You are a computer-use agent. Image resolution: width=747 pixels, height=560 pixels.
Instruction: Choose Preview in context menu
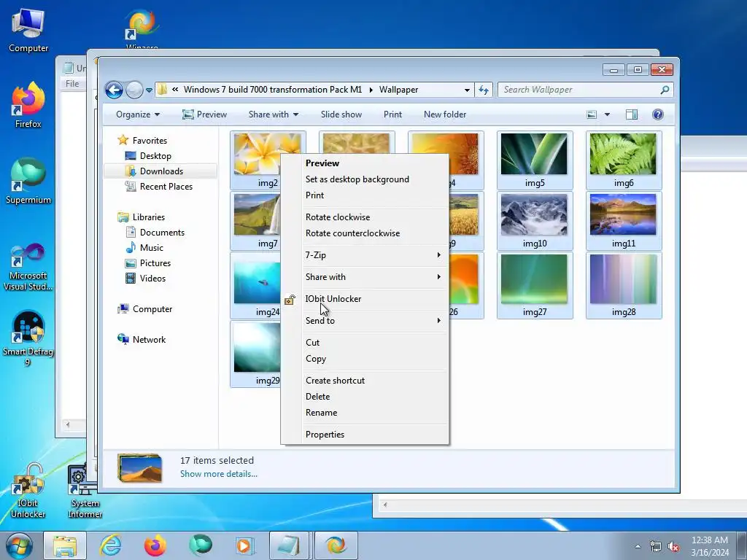(365, 163)
